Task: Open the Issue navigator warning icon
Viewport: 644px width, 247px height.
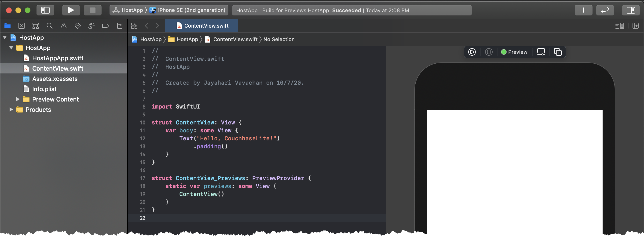Action: [63, 26]
